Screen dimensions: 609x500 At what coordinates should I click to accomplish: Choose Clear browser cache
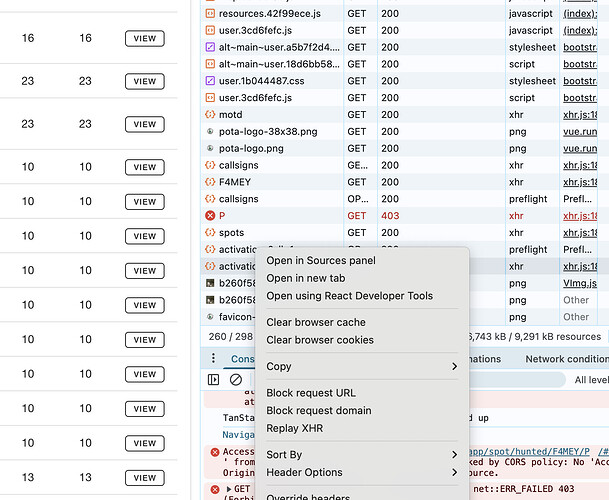(315, 323)
